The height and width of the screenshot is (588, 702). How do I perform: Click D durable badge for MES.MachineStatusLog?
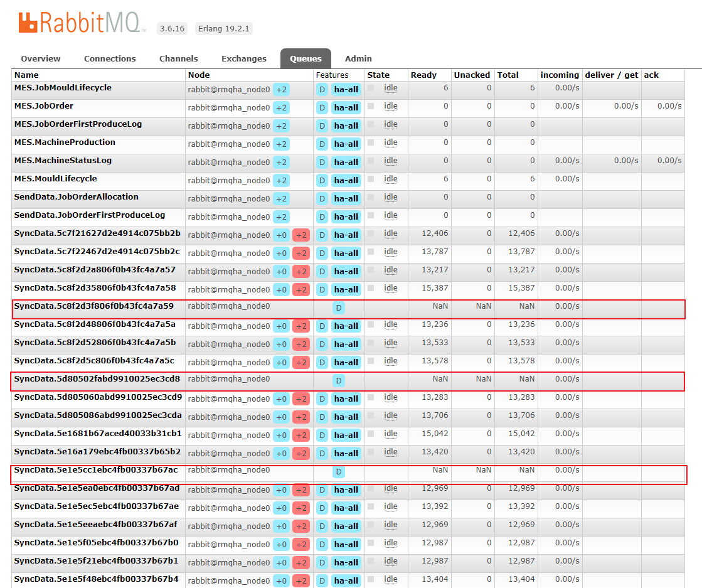322,162
